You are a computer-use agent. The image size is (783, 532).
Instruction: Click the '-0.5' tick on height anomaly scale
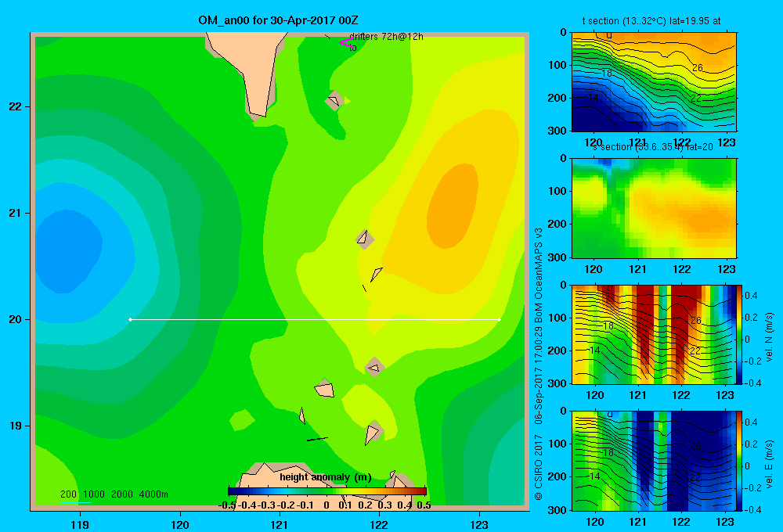pos(227,505)
